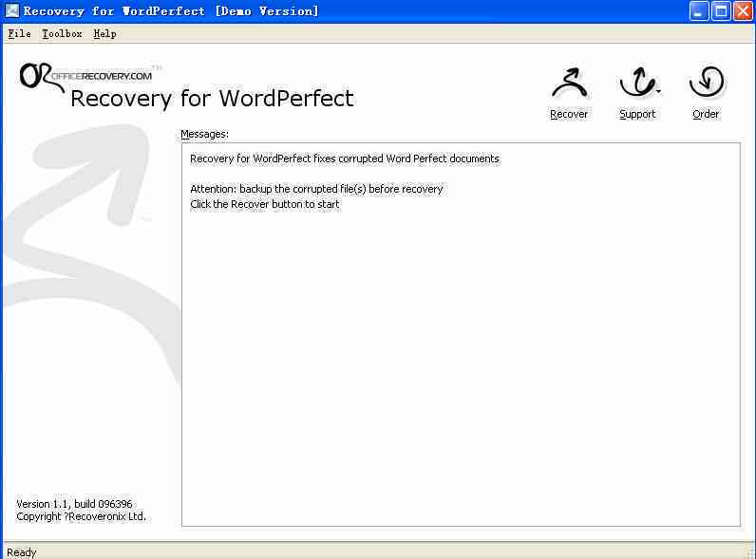Click the Support anchor icon

[639, 82]
